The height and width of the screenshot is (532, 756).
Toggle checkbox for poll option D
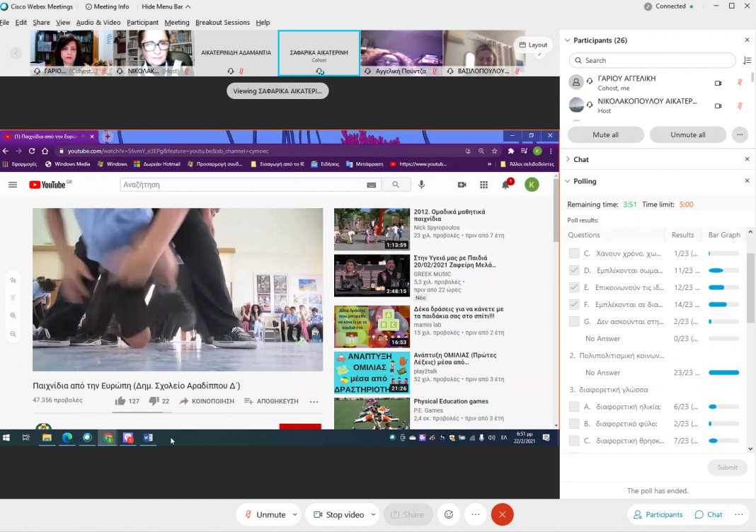pos(574,270)
